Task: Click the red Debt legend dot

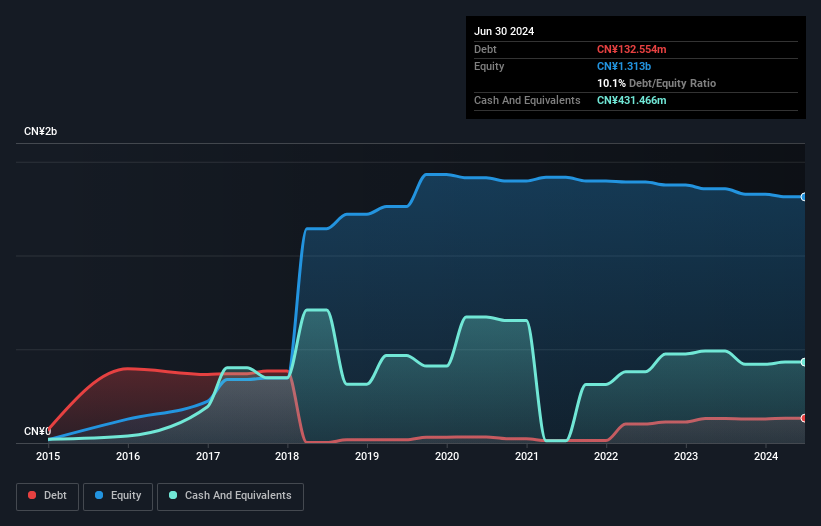Action: click(x=32, y=495)
